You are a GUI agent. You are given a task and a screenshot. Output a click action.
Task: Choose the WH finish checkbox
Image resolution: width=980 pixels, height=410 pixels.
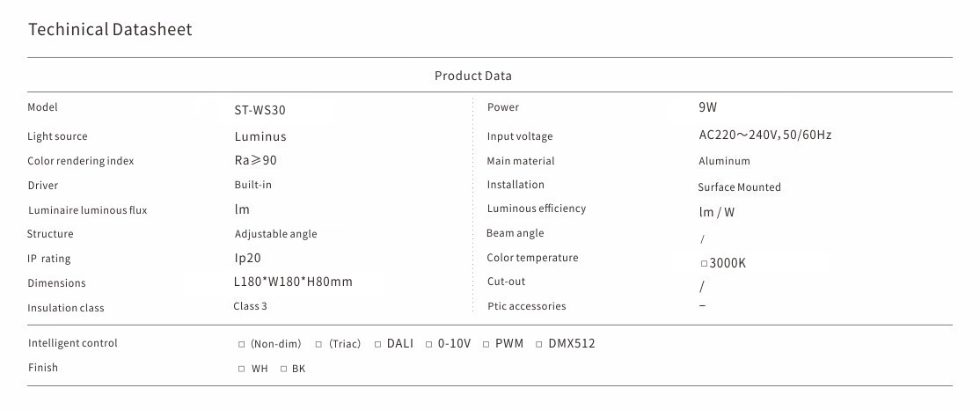pyautogui.click(x=242, y=369)
